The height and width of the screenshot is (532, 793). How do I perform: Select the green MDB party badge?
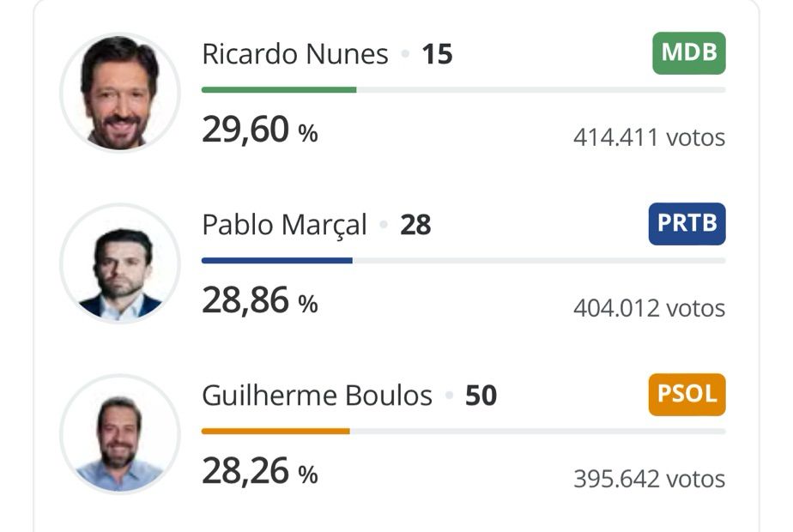pyautogui.click(x=689, y=53)
